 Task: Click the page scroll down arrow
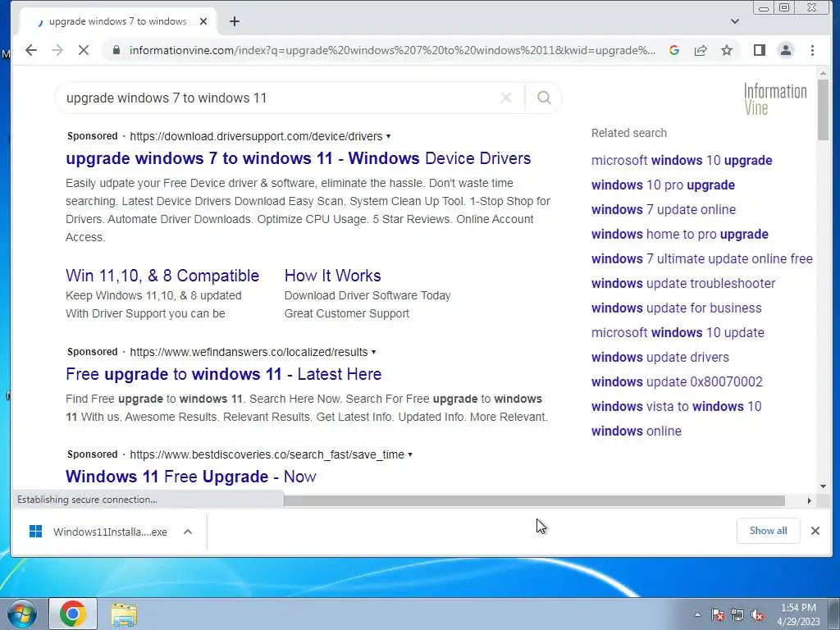point(824,486)
